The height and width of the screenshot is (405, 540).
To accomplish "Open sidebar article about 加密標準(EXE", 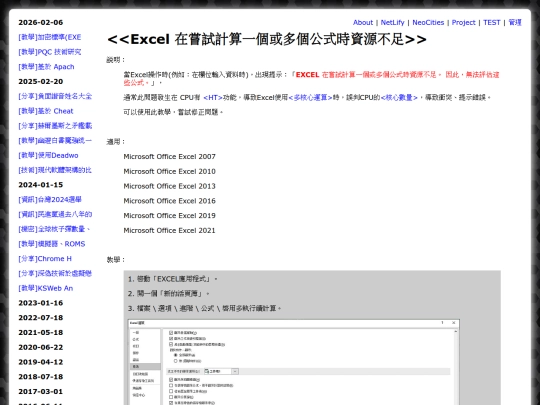I will pos(50,37).
